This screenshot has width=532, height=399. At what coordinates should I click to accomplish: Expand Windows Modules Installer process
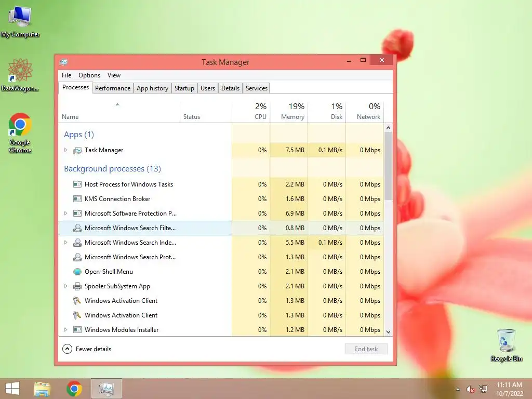tap(66, 330)
